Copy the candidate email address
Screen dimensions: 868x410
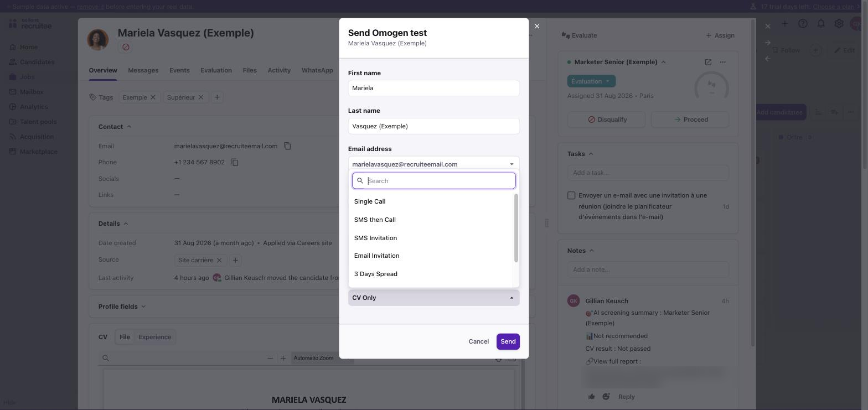(287, 146)
